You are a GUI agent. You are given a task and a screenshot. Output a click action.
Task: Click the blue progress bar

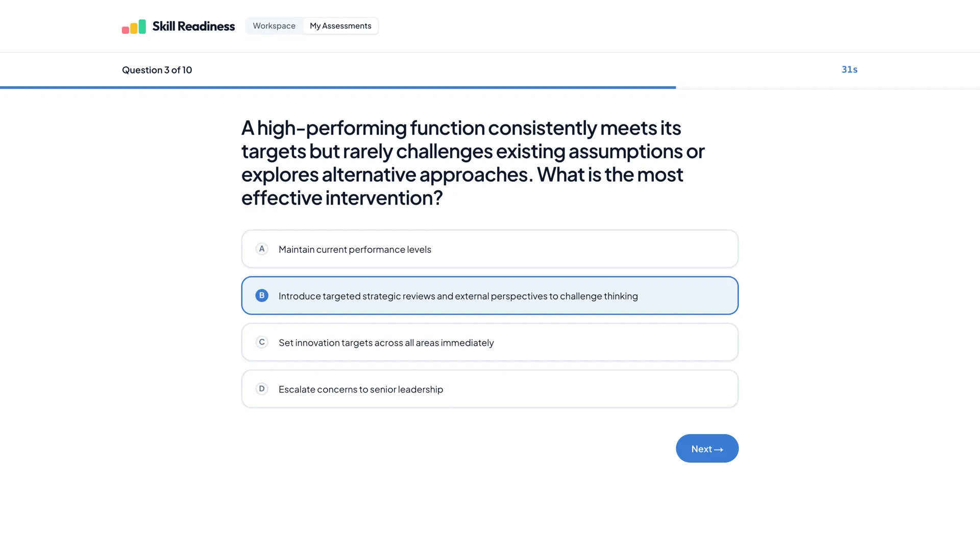coord(337,87)
